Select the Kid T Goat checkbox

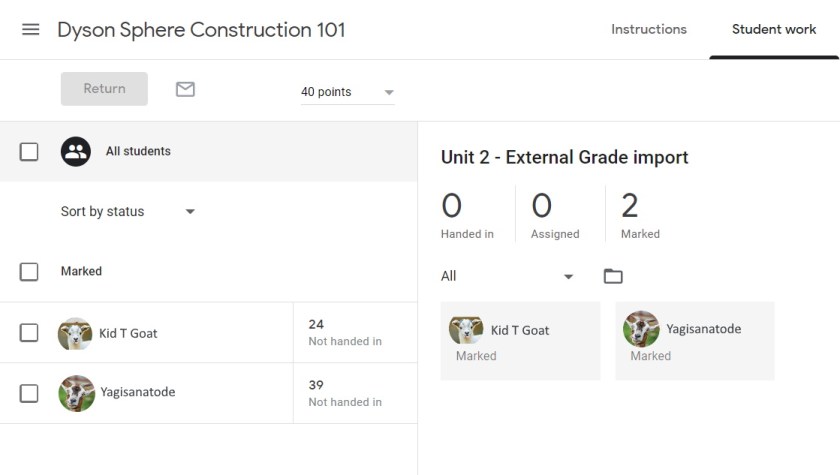[29, 333]
